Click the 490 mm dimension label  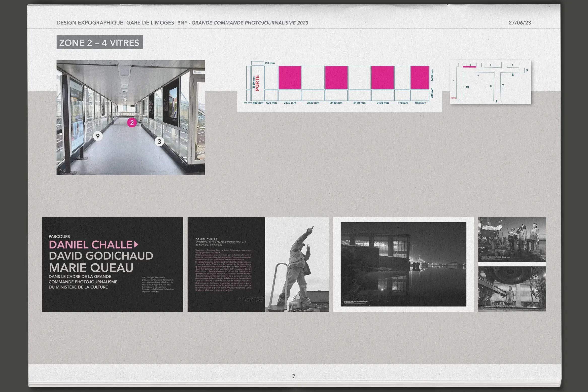258,103
